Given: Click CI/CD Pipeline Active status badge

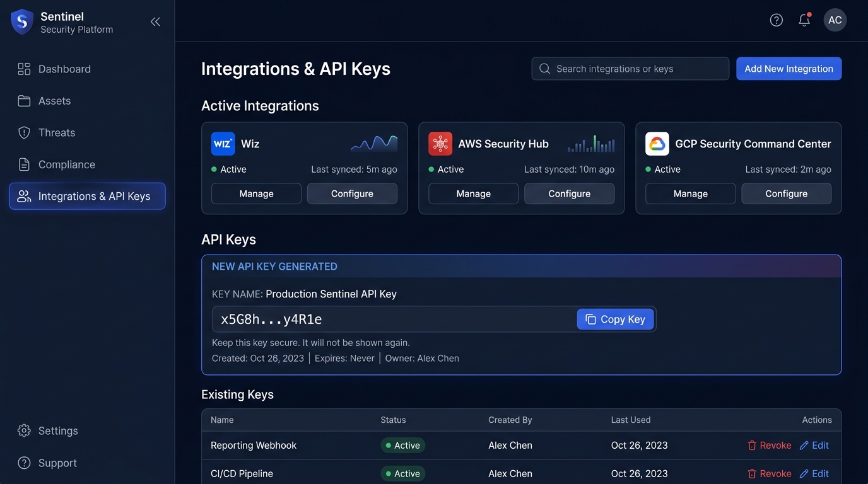Looking at the screenshot, I should [403, 473].
